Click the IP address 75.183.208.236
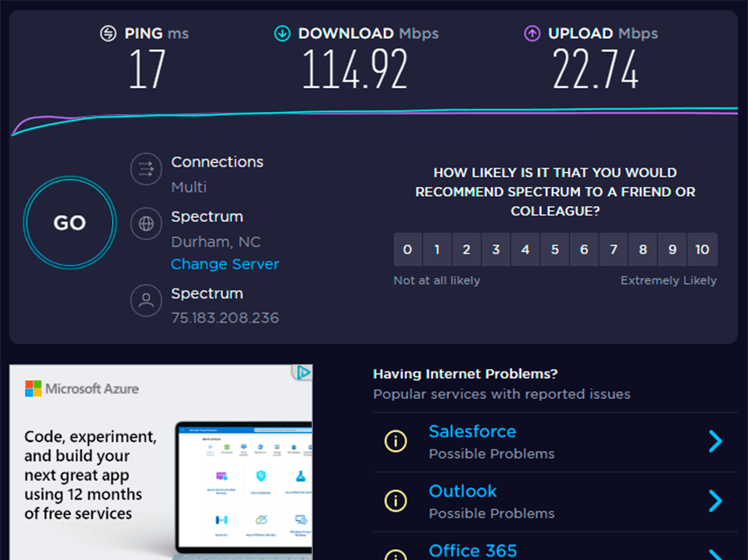The width and height of the screenshot is (748, 560). click(x=224, y=317)
